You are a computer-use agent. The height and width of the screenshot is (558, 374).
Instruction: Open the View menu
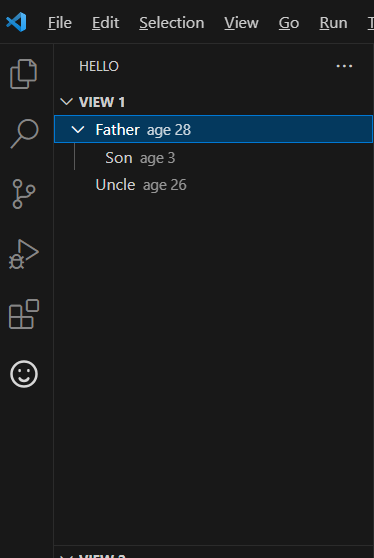(241, 23)
